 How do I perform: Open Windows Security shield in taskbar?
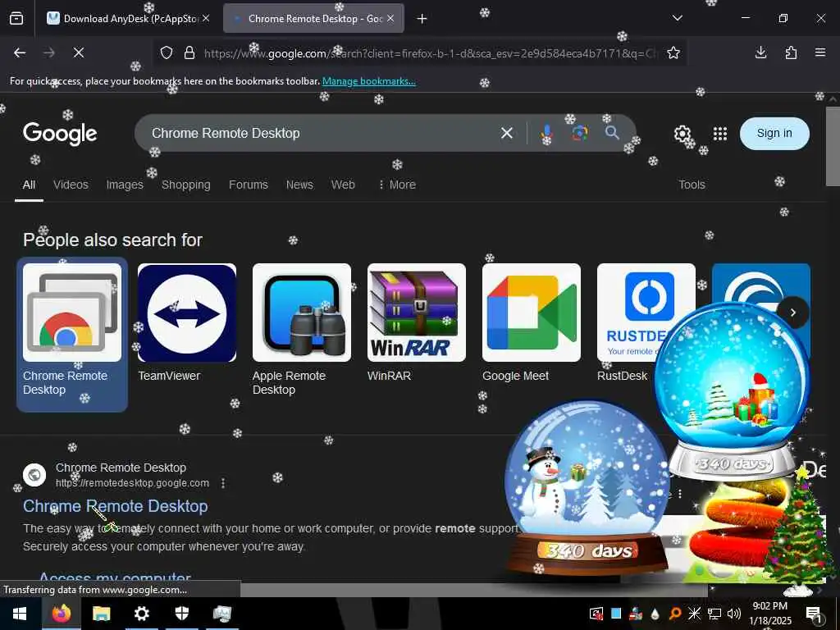(182, 614)
